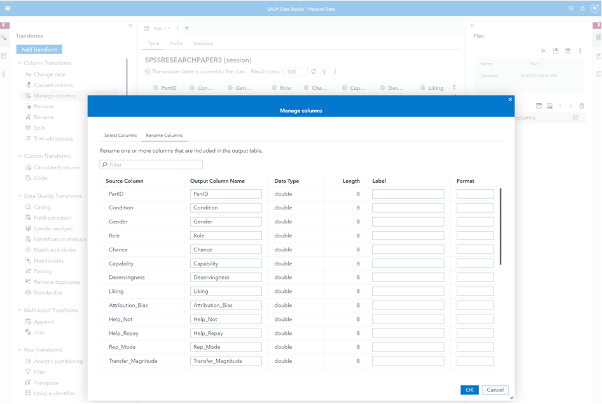Collapse the Custom Transforms group
Image resolution: width=602 pixels, height=404 pixels.
coord(19,156)
